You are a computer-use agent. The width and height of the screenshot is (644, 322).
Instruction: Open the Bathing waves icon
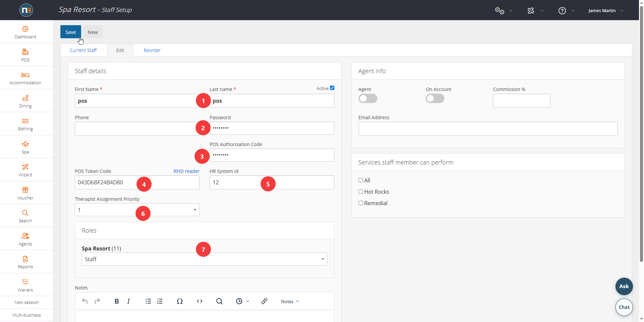(25, 121)
